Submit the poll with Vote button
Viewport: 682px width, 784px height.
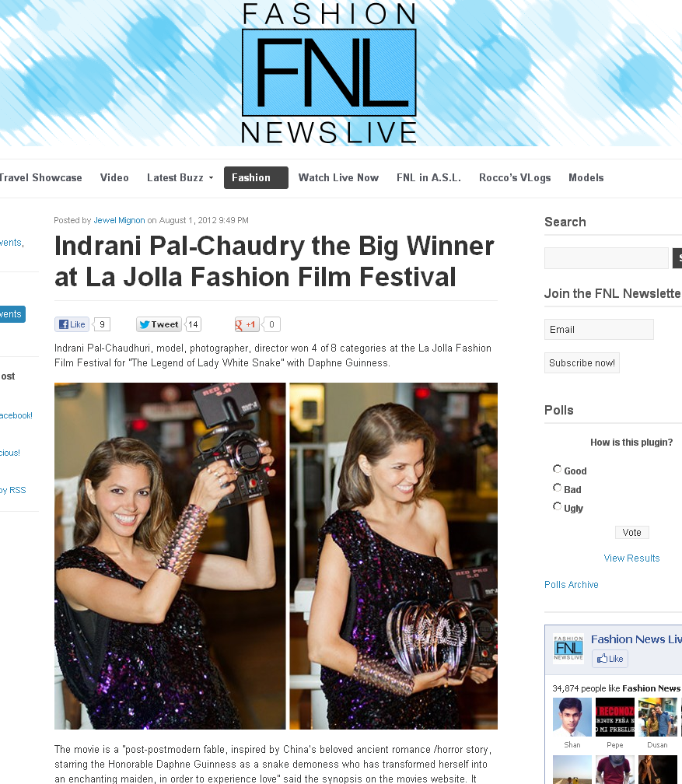point(632,533)
